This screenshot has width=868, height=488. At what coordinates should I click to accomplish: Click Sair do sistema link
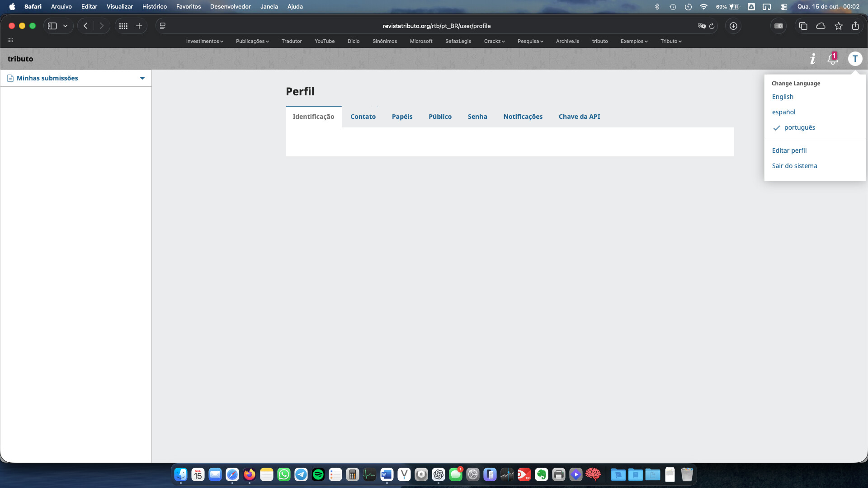point(794,166)
